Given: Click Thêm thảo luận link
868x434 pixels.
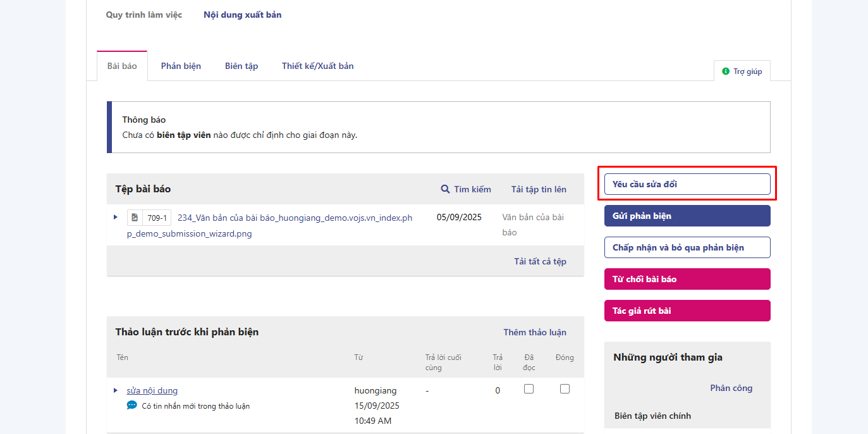Looking at the screenshot, I should click(x=535, y=332).
